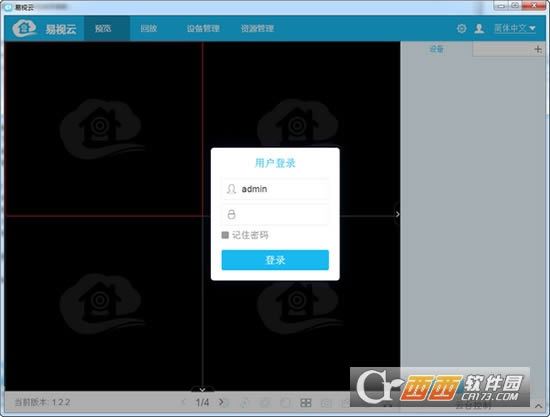550x417 pixels.
Task: Click the 易视云 cloud logo
Action: click(24, 28)
